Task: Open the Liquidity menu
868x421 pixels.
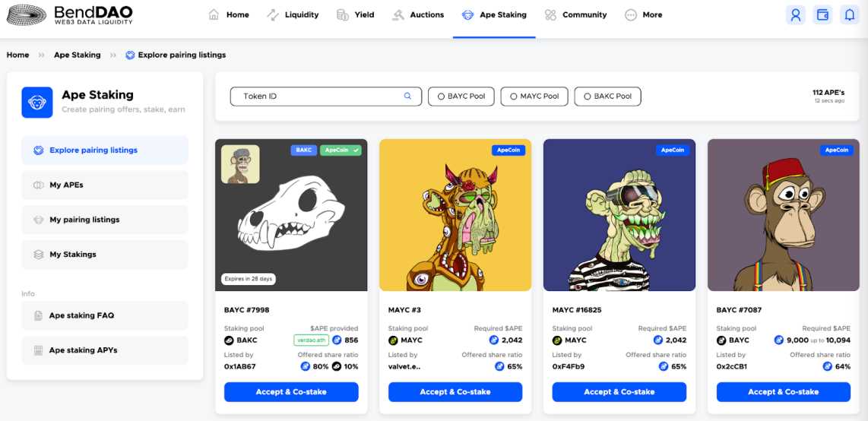Action: coord(293,15)
